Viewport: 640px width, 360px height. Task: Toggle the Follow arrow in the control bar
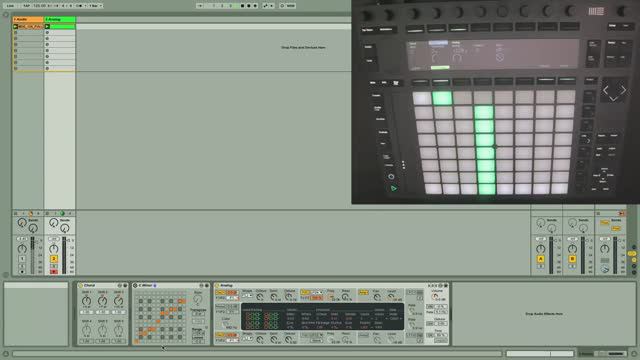click(200, 6)
